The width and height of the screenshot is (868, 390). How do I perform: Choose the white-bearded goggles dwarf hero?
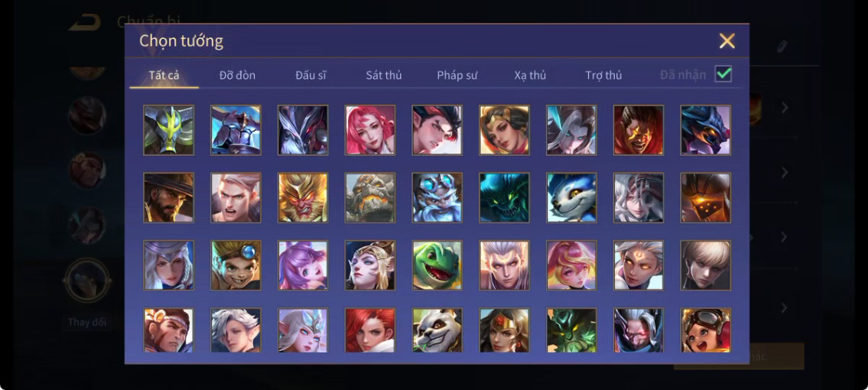point(437,197)
